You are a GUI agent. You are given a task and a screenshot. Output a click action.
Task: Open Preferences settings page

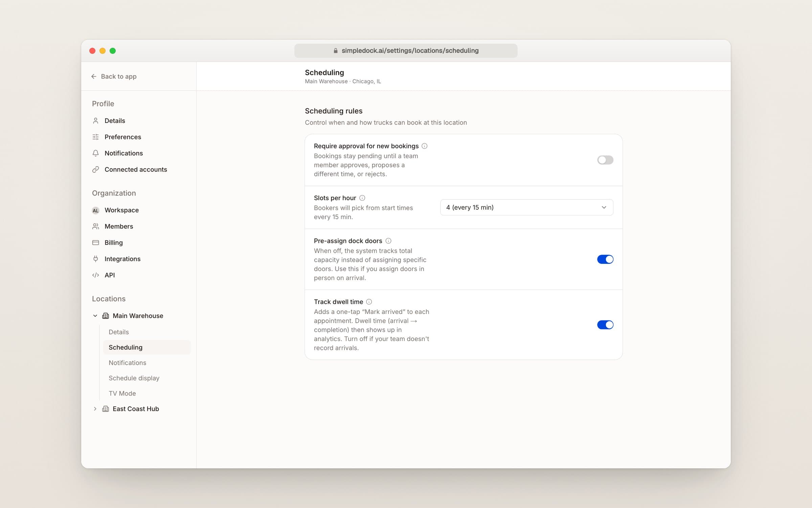click(x=123, y=137)
